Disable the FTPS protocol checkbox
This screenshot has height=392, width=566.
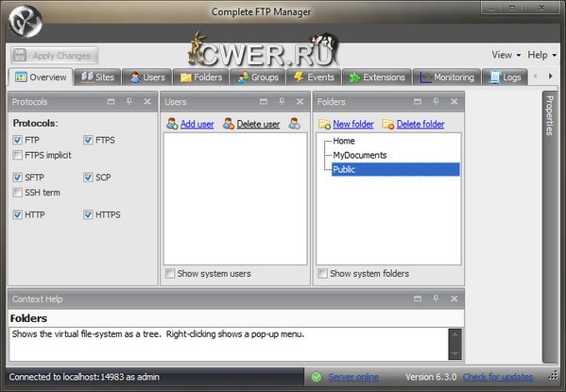[88, 140]
